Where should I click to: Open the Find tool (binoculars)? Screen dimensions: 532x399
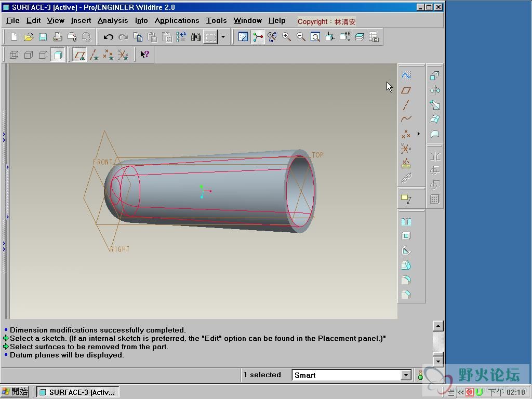tap(196, 37)
